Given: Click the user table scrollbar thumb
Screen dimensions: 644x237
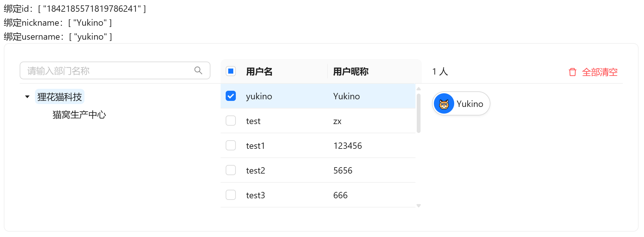Looking at the screenshot, I should click(418, 113).
